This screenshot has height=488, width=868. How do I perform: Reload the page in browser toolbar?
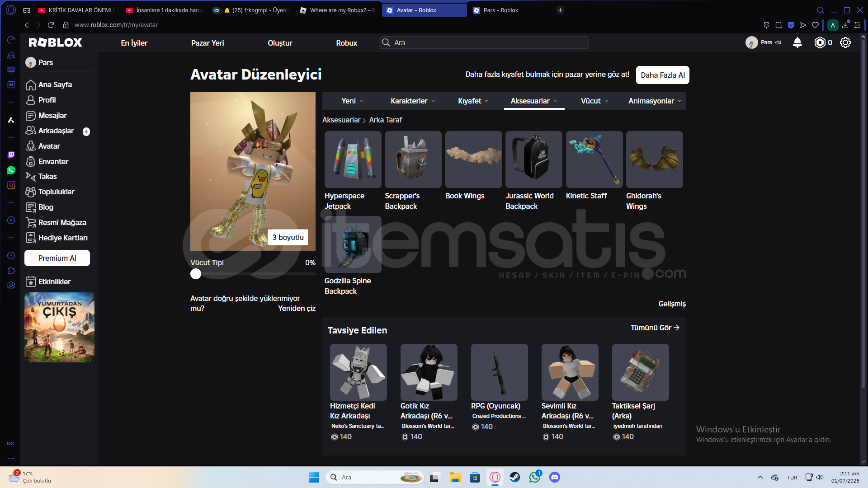(x=51, y=25)
